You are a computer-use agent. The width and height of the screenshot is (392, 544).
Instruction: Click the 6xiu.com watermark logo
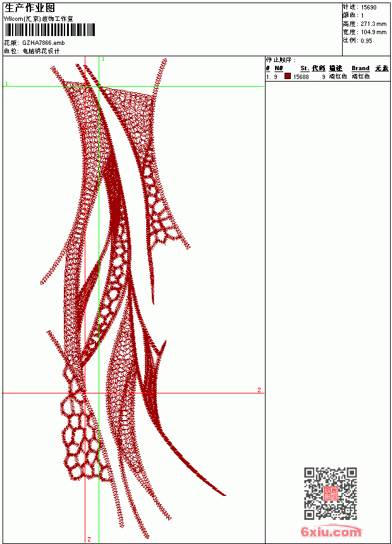[x=331, y=531]
